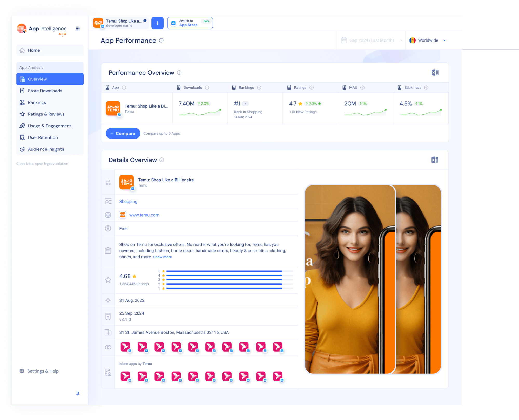
Task: Click the info tooltip next to App Performance
Action: 161,40
